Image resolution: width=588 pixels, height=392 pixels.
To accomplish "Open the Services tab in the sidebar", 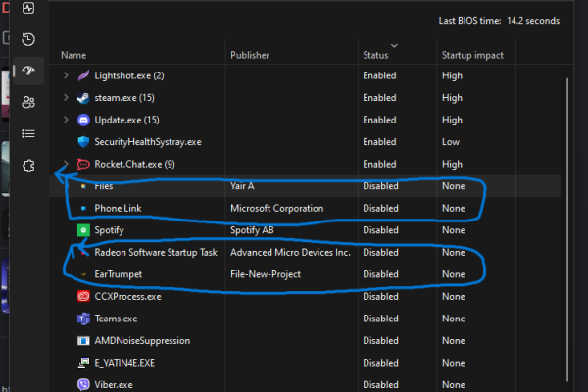I will (x=28, y=166).
